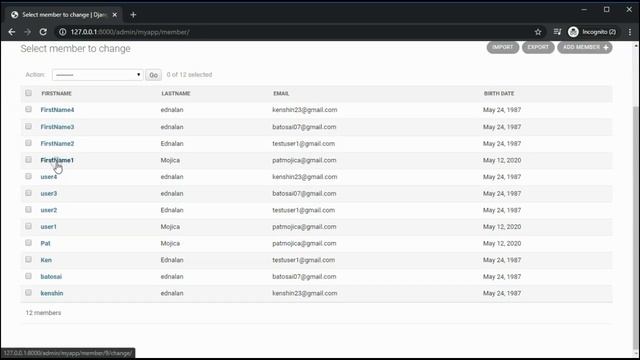Bookmark this page with the star icon

tap(538, 32)
